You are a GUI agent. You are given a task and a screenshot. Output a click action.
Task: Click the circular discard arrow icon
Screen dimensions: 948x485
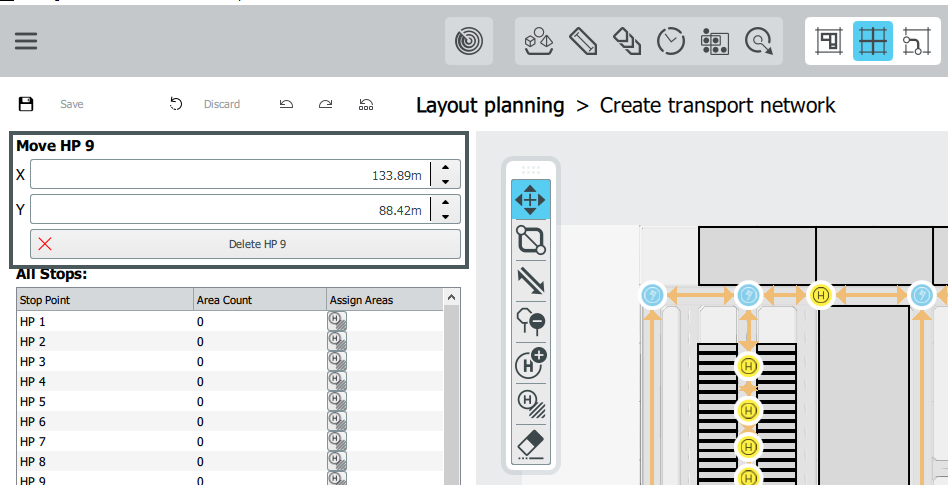point(175,104)
